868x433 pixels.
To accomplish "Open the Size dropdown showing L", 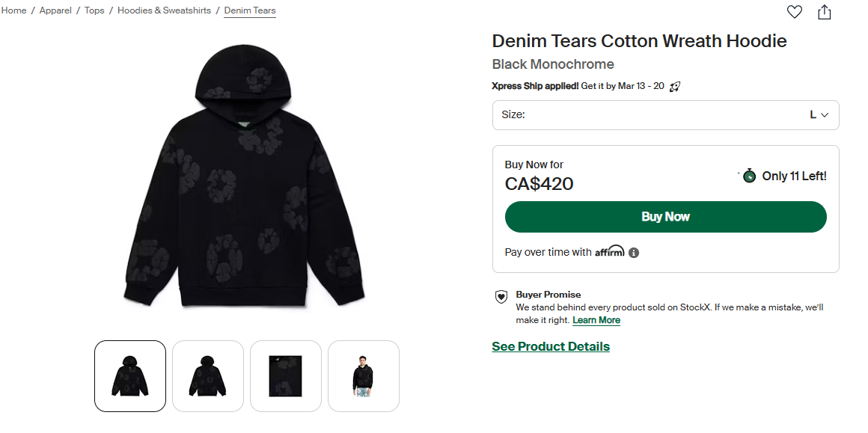I will (665, 114).
